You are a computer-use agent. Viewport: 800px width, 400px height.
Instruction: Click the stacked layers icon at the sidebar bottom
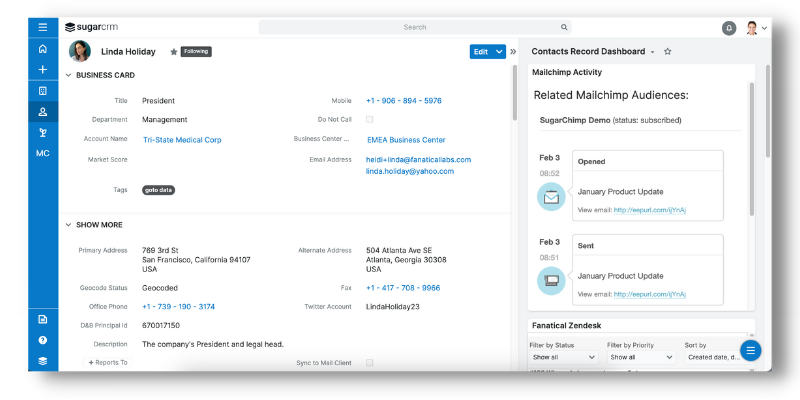pyautogui.click(x=43, y=361)
